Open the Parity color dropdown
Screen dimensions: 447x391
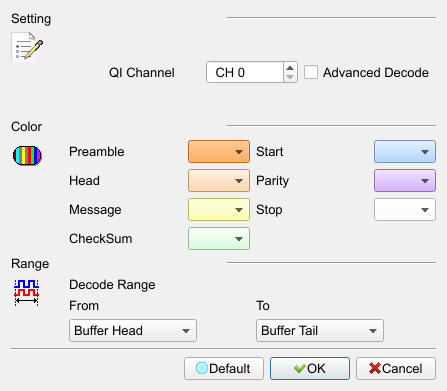pyautogui.click(x=405, y=181)
